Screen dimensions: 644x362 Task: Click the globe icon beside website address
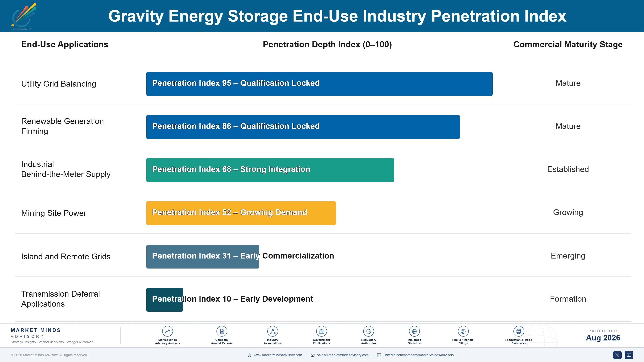[249, 355]
